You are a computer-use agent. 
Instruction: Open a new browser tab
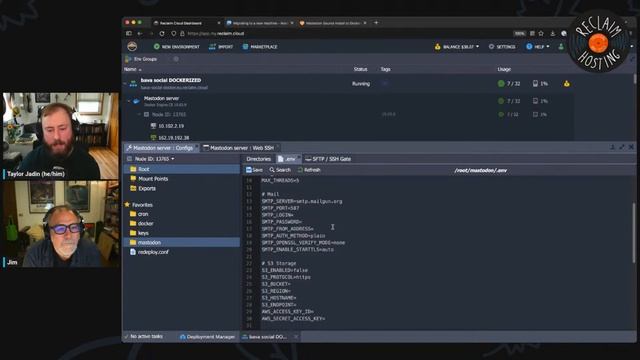(376, 23)
